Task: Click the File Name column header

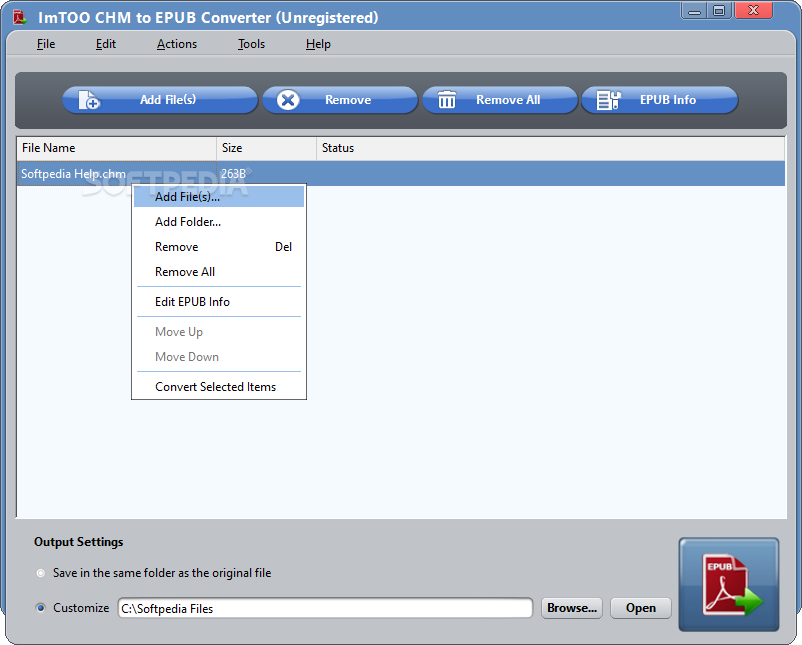Action: (117, 148)
